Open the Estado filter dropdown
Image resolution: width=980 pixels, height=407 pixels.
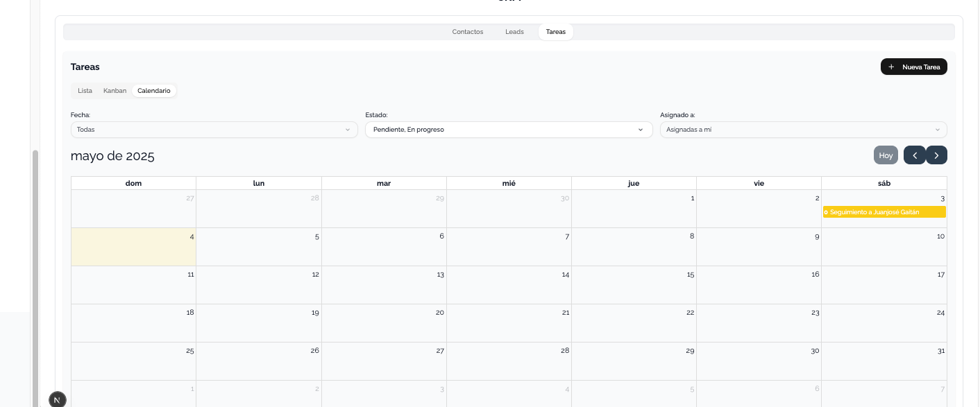coord(509,130)
